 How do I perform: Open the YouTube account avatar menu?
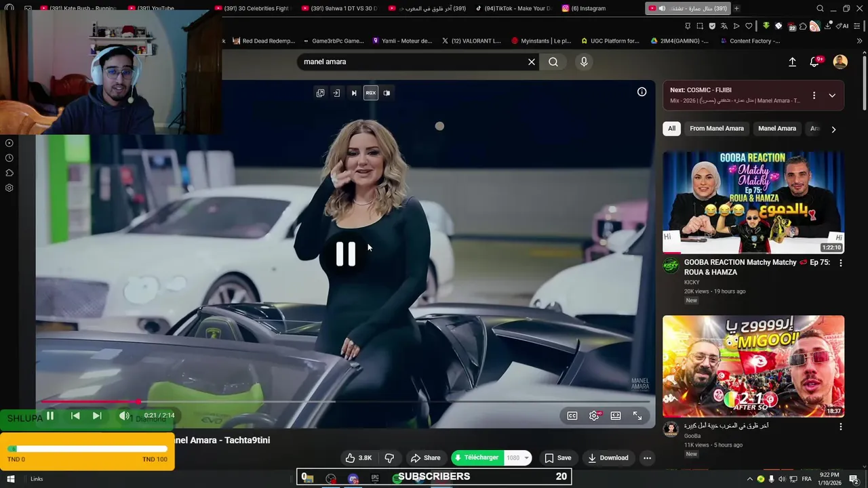840,62
